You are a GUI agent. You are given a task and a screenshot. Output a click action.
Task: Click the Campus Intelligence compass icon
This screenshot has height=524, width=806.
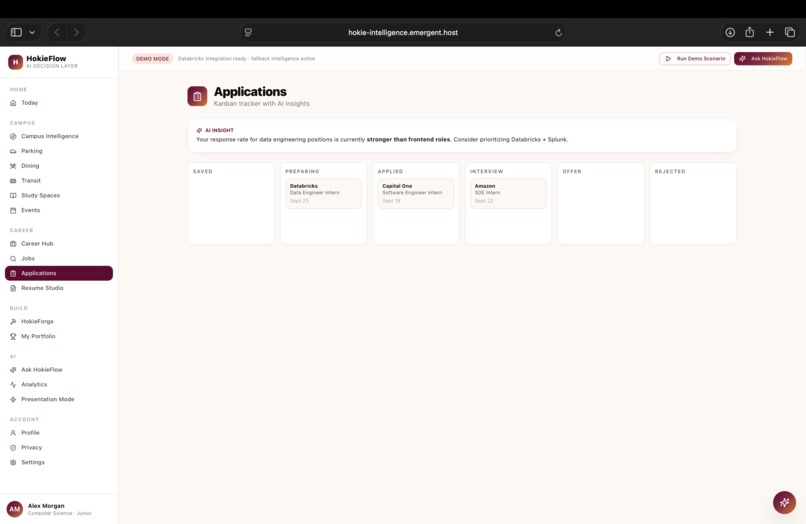point(13,136)
